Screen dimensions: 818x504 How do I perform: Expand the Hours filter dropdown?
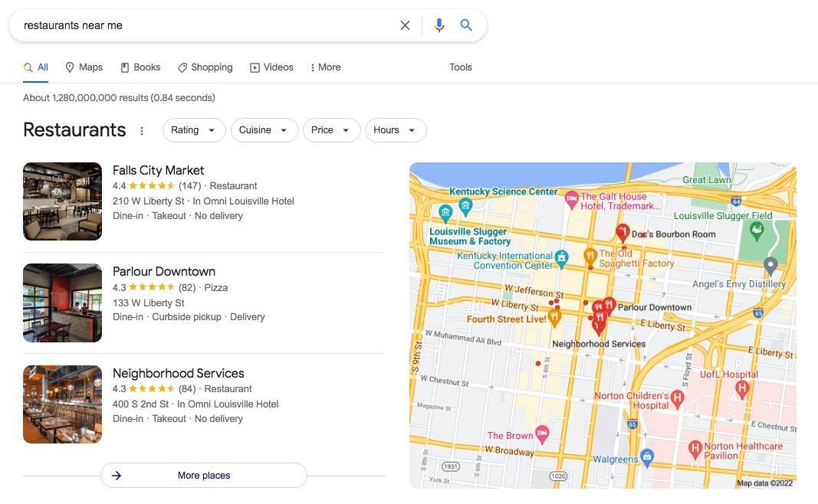396,130
